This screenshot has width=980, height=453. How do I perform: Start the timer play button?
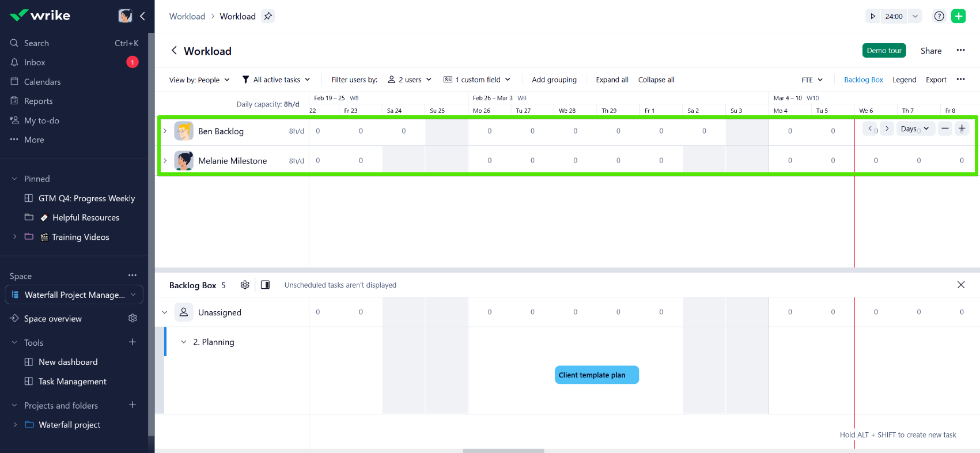click(x=873, y=16)
